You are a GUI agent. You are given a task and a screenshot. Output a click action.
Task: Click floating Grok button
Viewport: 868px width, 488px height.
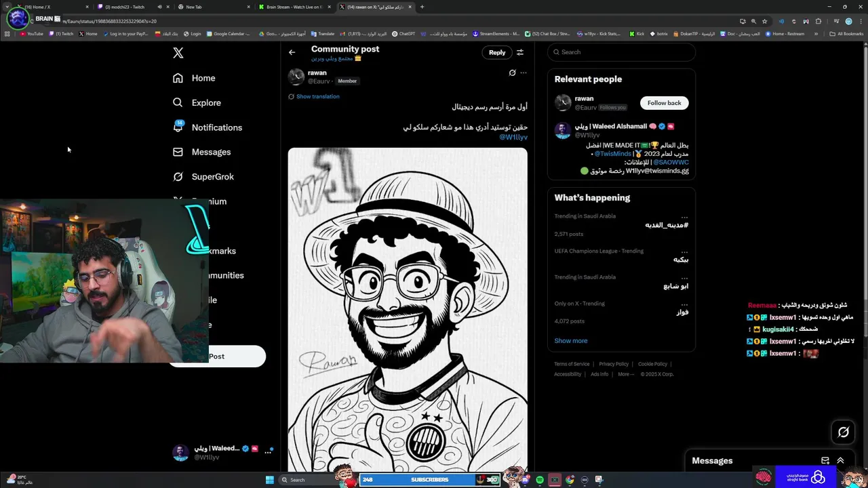pos(844,432)
